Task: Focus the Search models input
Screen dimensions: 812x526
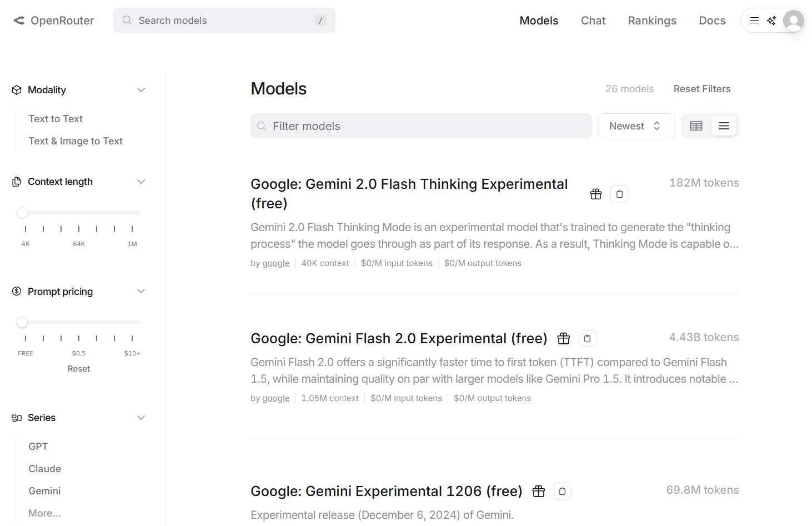Action: [x=224, y=21]
